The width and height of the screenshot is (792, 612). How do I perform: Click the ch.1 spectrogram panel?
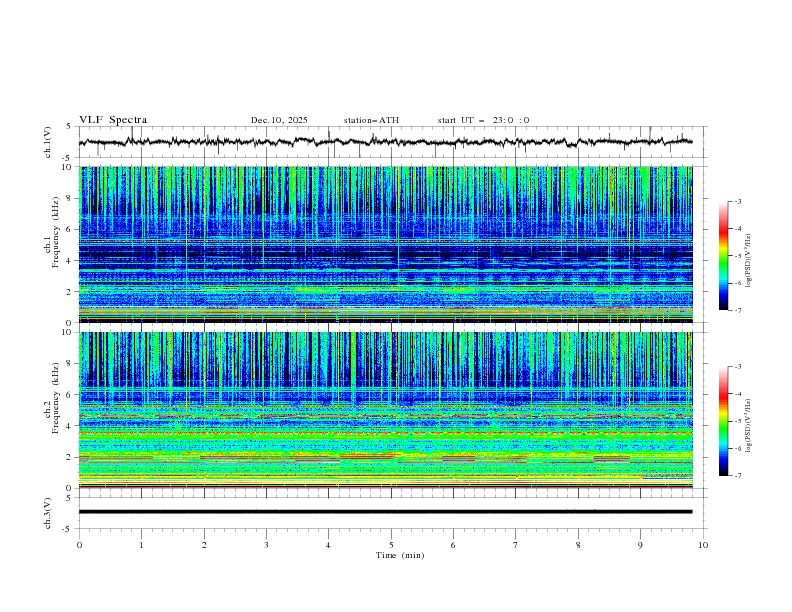(x=385, y=244)
